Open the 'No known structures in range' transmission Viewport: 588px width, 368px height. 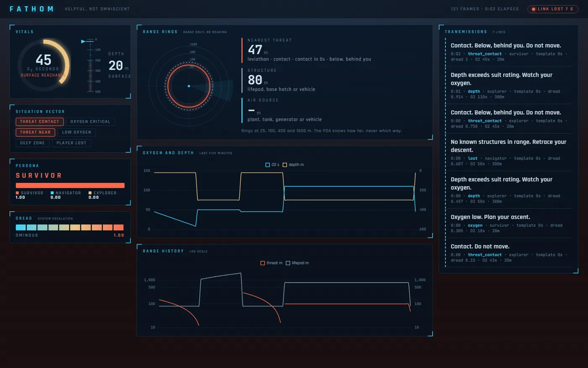pos(511,152)
